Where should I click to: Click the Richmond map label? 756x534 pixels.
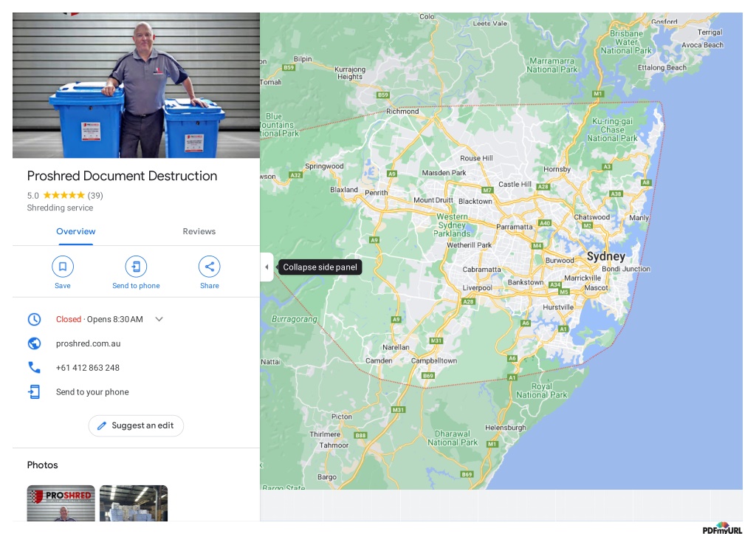[402, 112]
